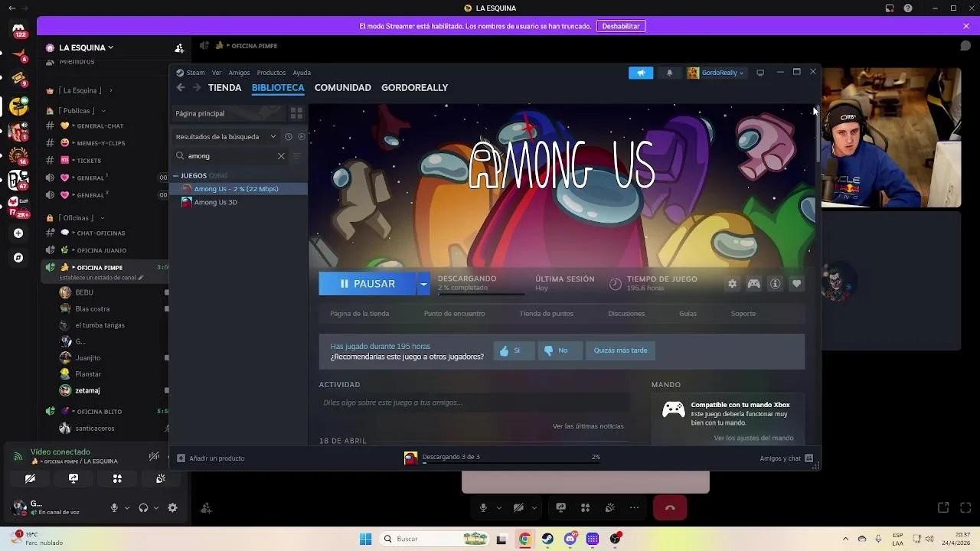Image resolution: width=980 pixels, height=551 pixels.
Task: Open the Tienda tab in Steam
Action: coord(224,87)
